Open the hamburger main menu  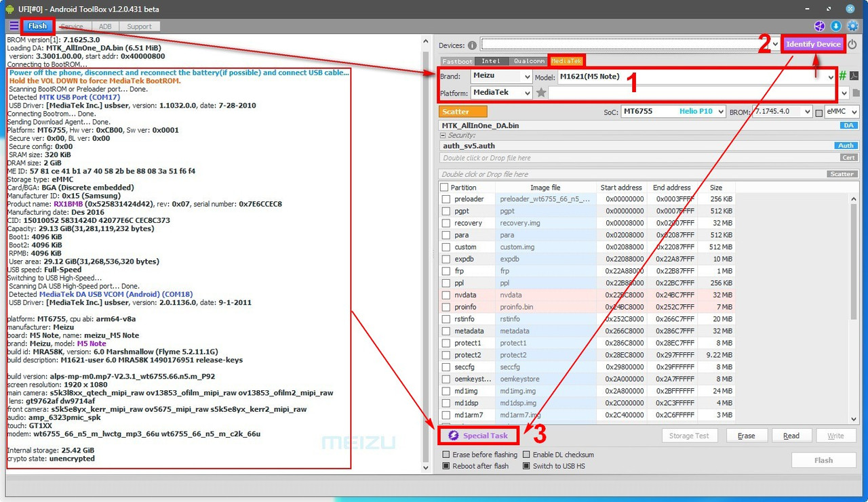[14, 26]
